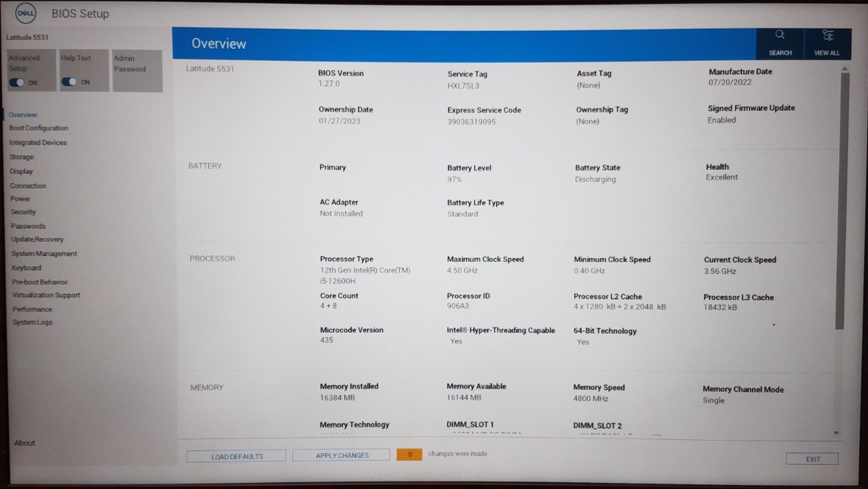Click Core Count 4 + 8 value
The height and width of the screenshot is (489, 868).
[328, 306]
